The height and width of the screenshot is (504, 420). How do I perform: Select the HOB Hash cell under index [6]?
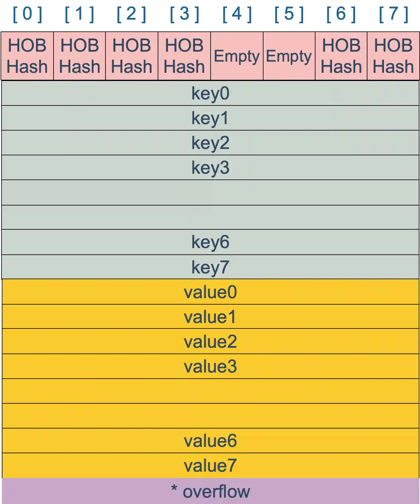click(341, 56)
